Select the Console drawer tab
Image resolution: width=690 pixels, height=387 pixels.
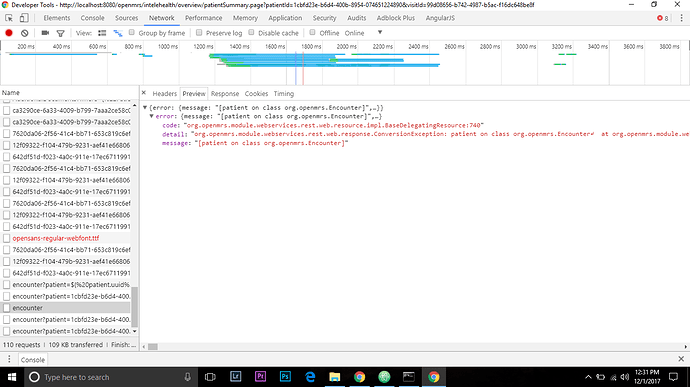click(x=33, y=360)
